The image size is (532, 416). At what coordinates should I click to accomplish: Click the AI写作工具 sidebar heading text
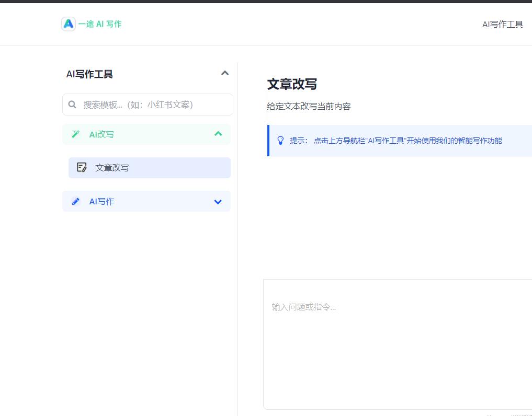click(89, 74)
